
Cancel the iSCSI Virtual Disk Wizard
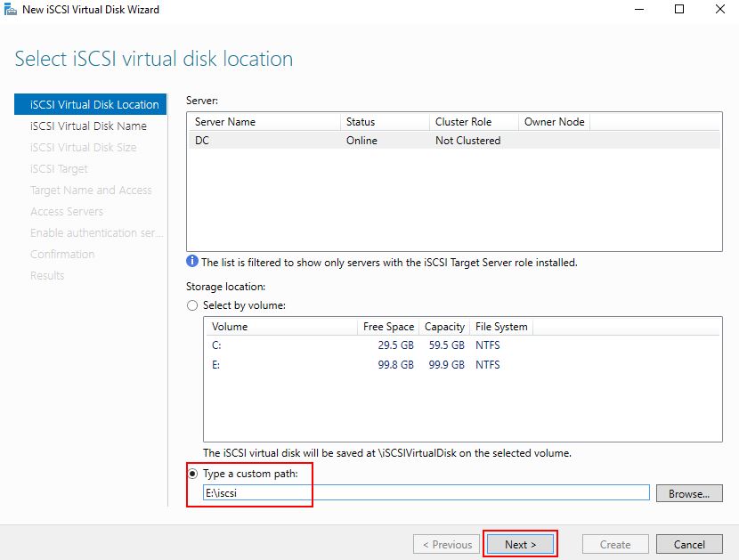(x=689, y=545)
